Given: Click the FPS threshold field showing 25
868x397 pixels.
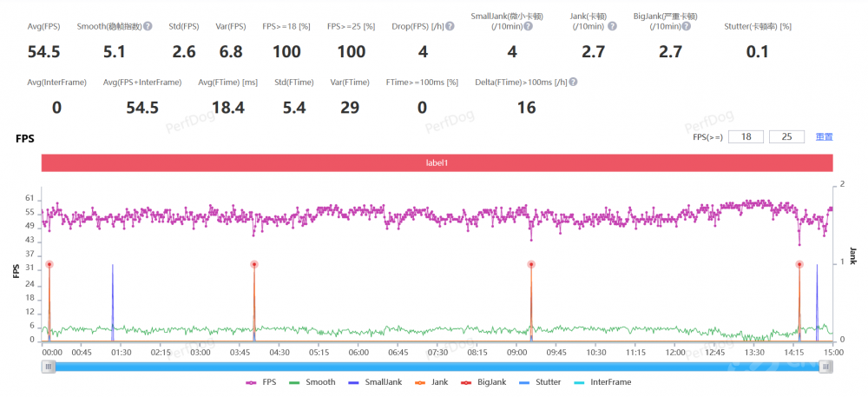Looking at the screenshot, I should point(786,136).
